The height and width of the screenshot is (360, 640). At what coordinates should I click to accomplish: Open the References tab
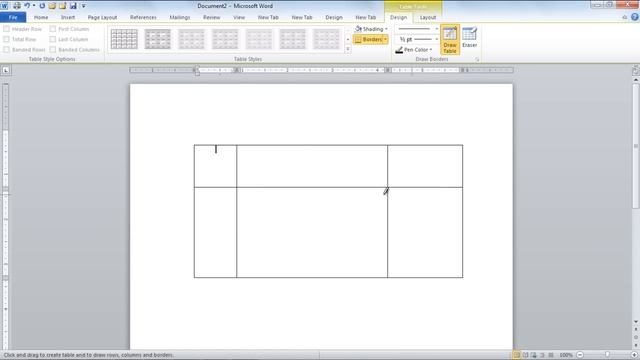click(x=143, y=17)
